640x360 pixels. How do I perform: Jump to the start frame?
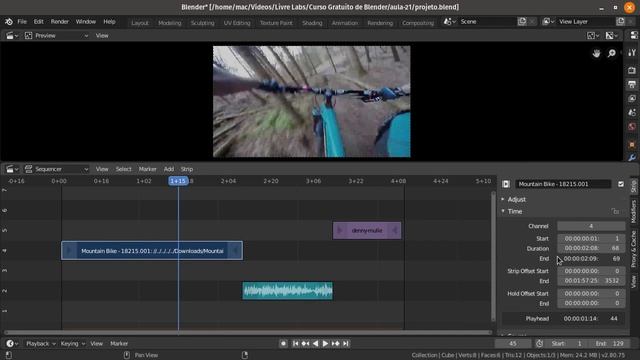[295, 344]
